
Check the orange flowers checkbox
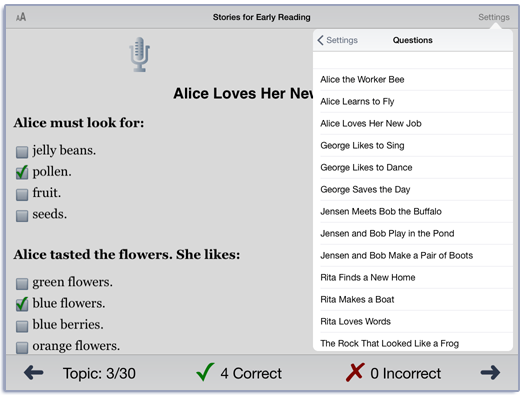coord(22,347)
